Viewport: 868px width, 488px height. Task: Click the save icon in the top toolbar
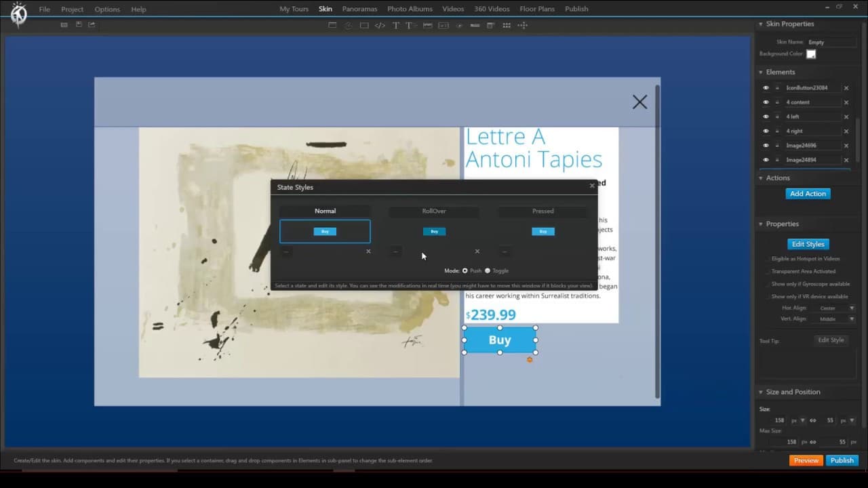pyautogui.click(x=79, y=25)
